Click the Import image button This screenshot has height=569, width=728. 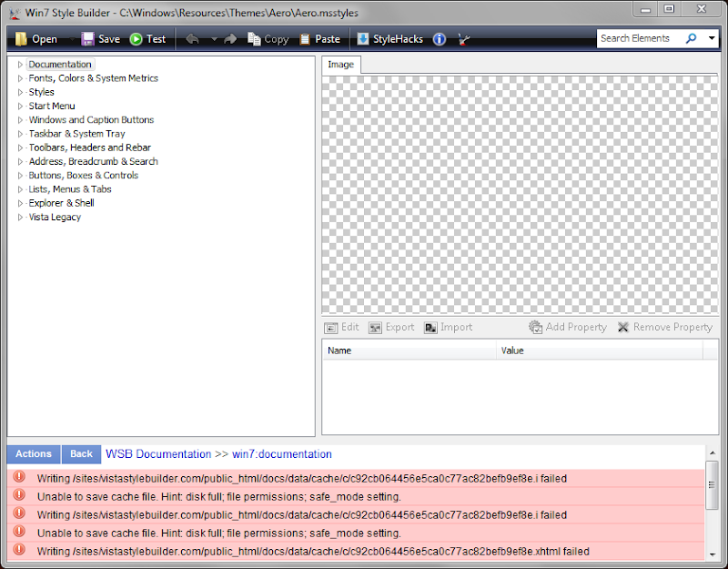[448, 328]
